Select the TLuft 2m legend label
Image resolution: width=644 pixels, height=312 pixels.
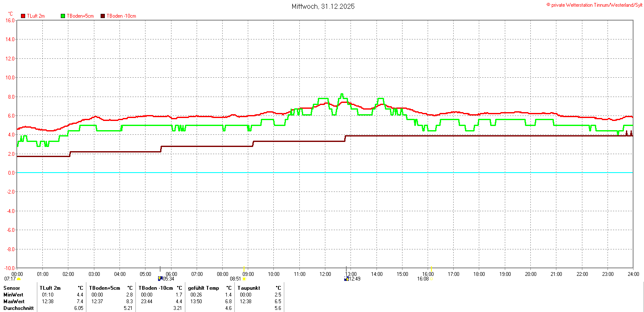[36, 16]
